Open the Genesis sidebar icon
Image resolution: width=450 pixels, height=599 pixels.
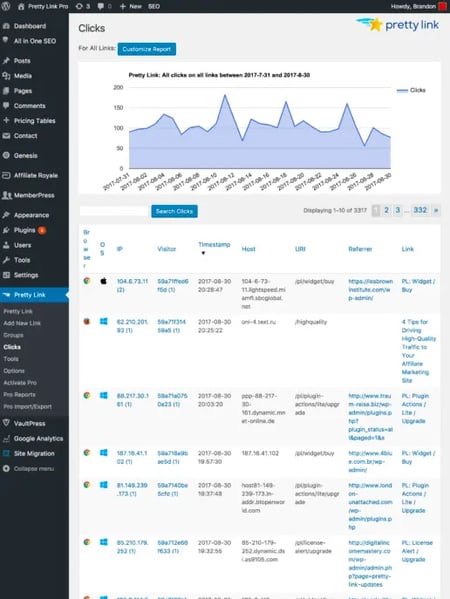tap(6, 155)
